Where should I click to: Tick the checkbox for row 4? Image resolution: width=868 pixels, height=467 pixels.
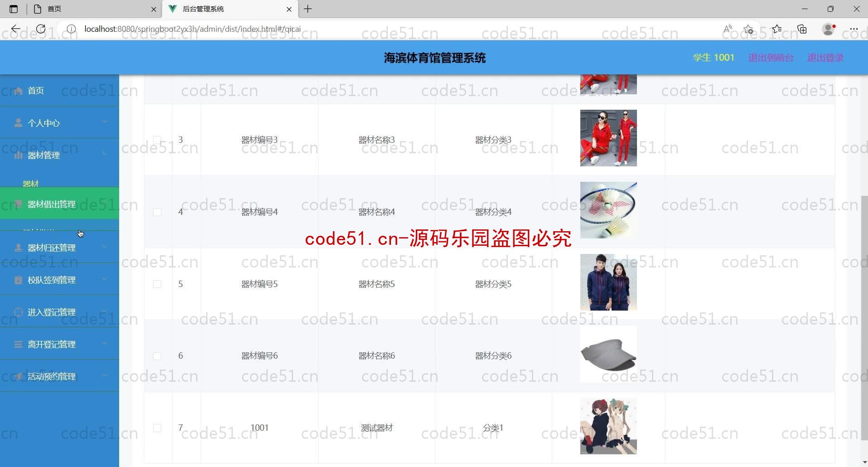[157, 212]
